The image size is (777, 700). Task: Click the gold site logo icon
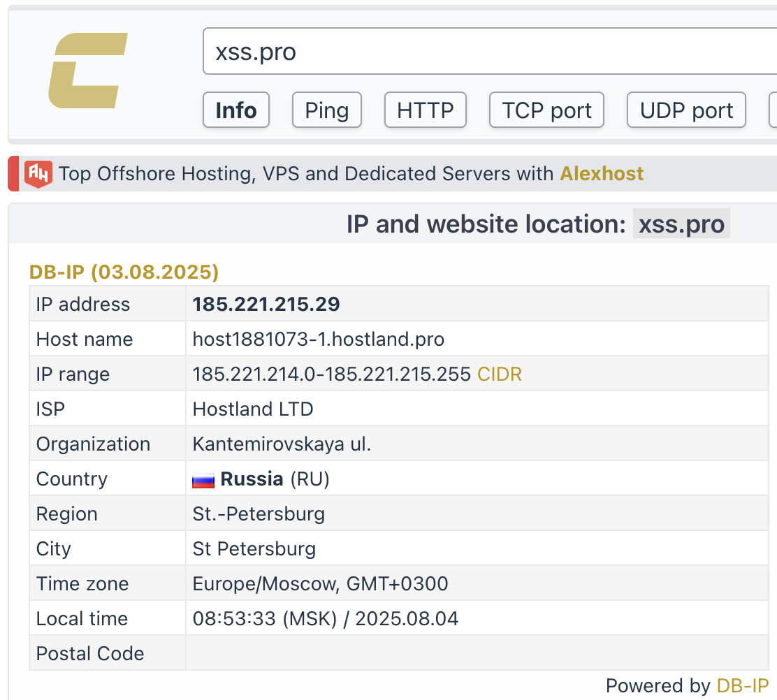(x=88, y=71)
